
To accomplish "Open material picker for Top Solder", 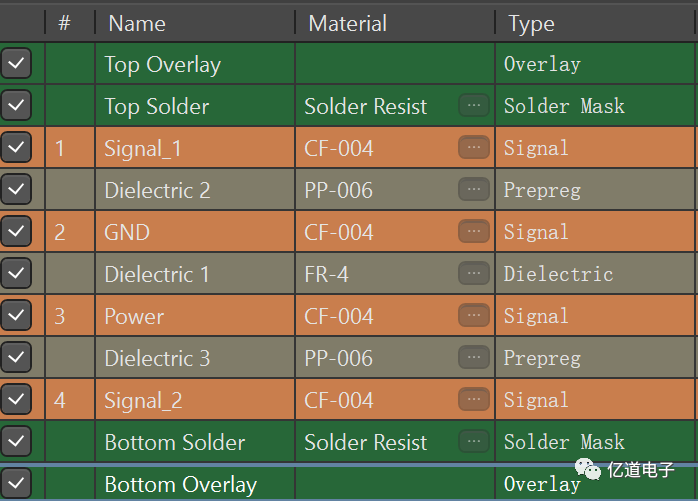I will (474, 105).
